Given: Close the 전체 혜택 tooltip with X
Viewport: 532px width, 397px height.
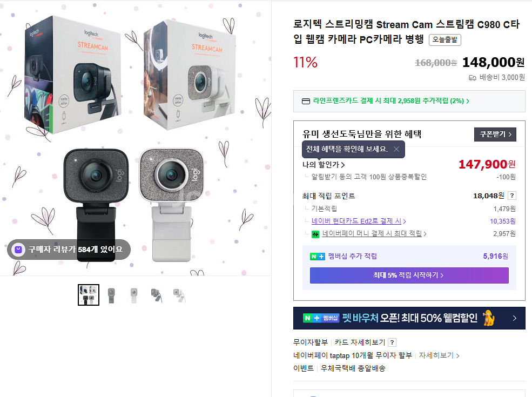Looking at the screenshot, I should [396, 149].
